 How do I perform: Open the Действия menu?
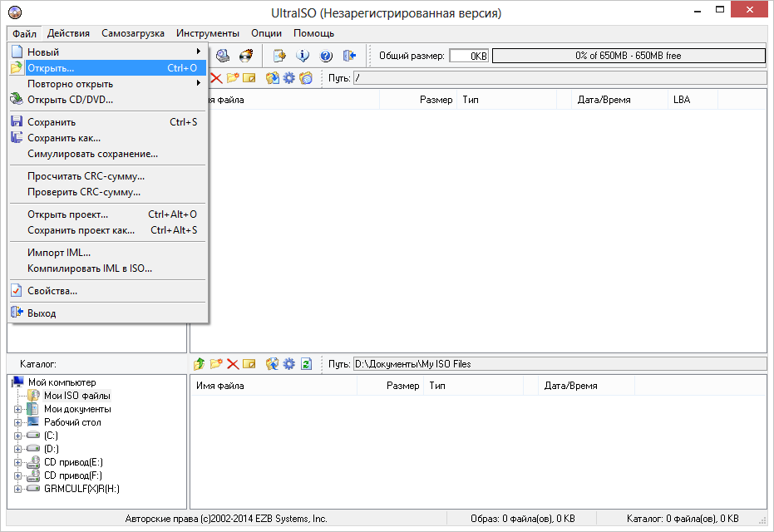[68, 33]
